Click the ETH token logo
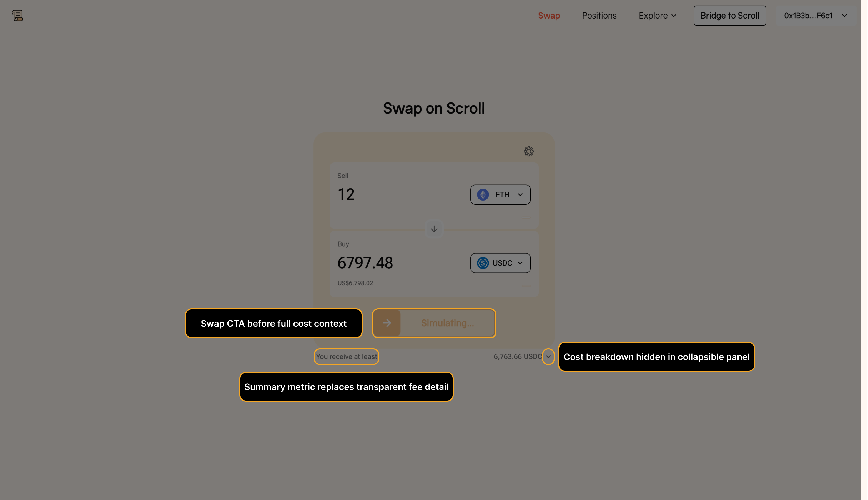868x500 pixels. [483, 195]
